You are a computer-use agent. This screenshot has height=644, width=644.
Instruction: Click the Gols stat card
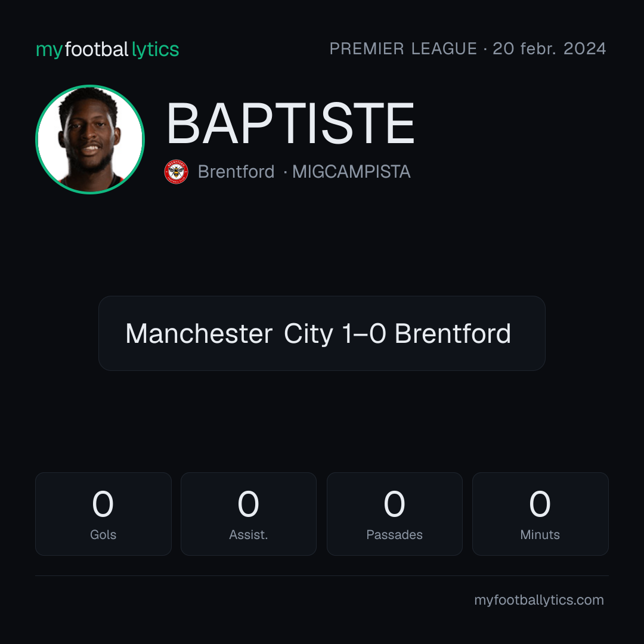click(103, 514)
